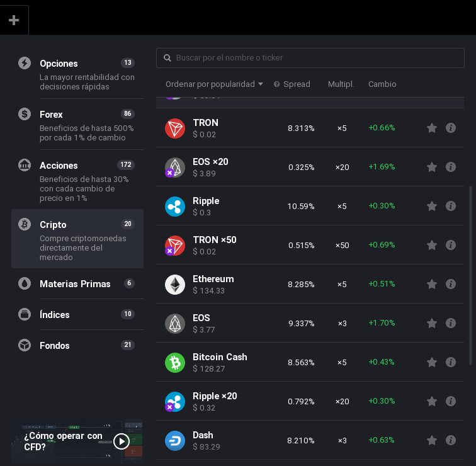Click the search magnifier icon
The width and height of the screenshot is (476, 466).
167,58
